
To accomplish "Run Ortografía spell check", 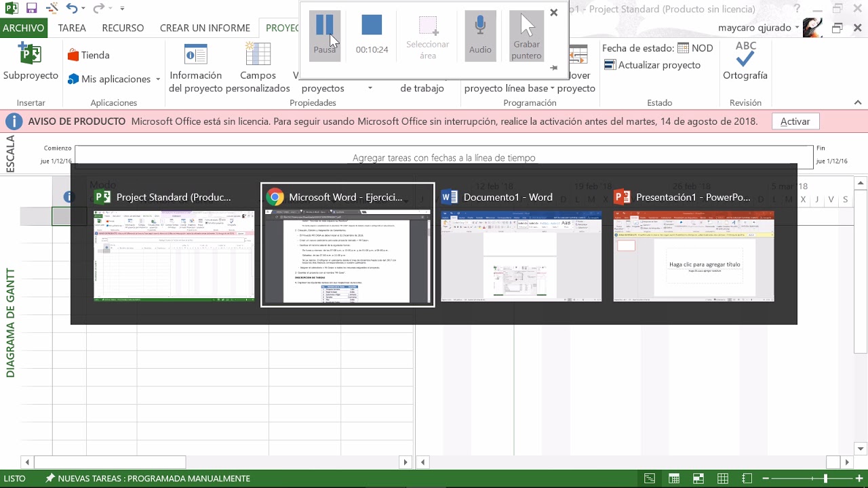I will (x=745, y=61).
